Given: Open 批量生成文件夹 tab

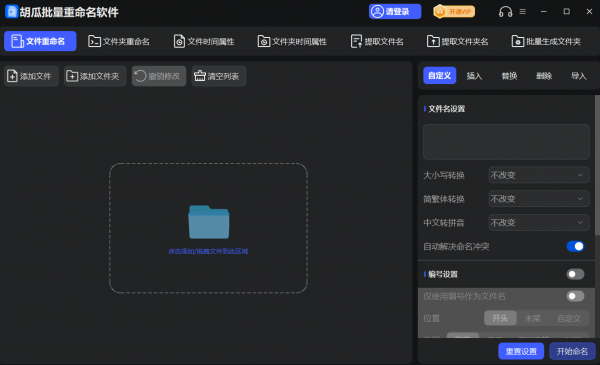Looking at the screenshot, I should 546,41.
